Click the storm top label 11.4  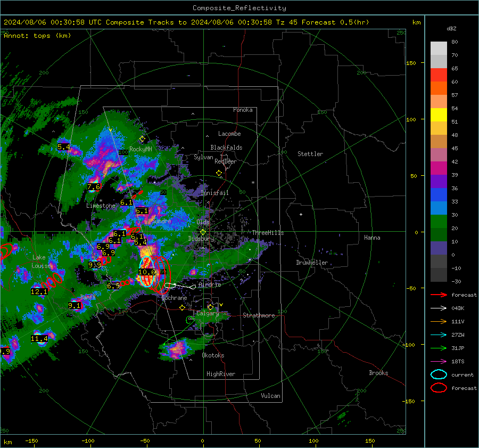39,339
